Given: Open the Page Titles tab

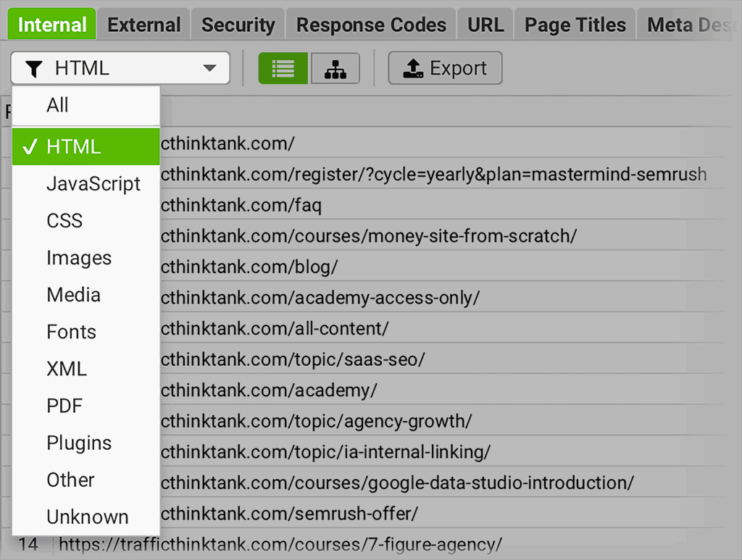Looking at the screenshot, I should (x=575, y=25).
